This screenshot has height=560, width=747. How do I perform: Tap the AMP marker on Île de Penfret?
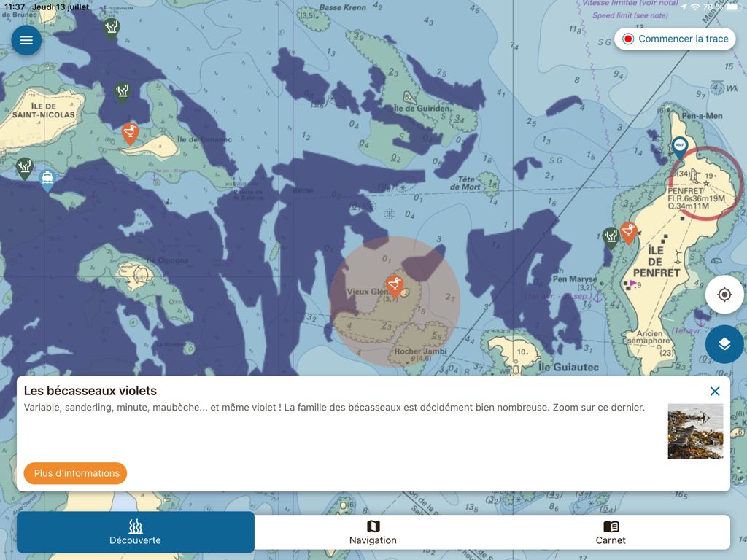(x=680, y=147)
